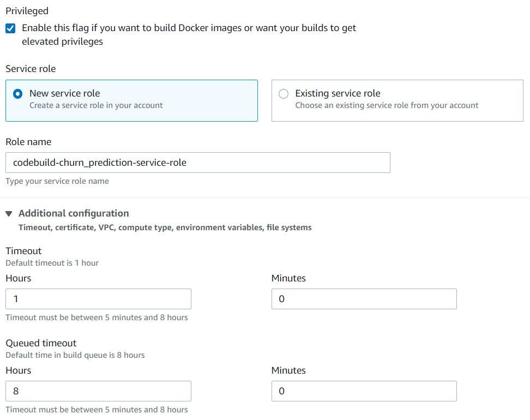Click the "Privileged" section label
Screen dimensions: 530x420
coord(27,11)
